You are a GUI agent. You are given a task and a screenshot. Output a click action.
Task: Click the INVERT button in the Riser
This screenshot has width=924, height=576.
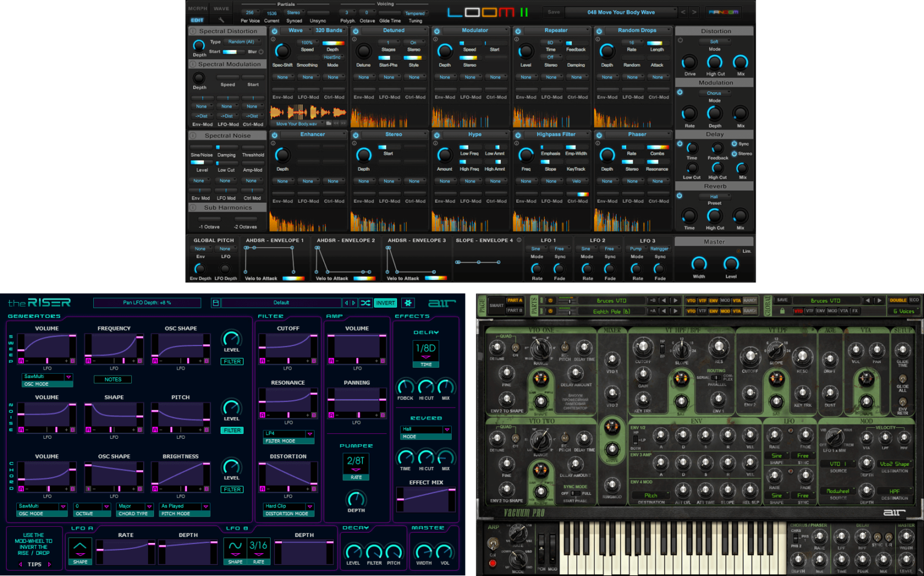(x=385, y=303)
